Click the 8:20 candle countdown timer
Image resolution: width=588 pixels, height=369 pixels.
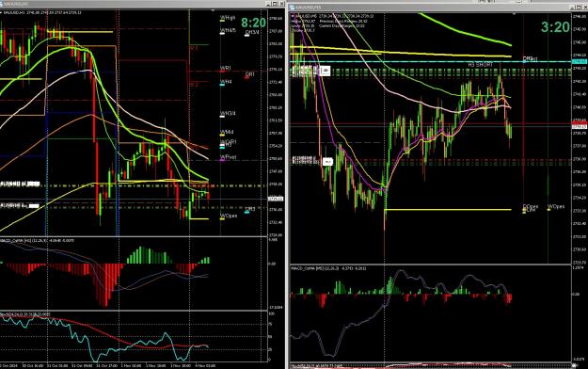[x=253, y=23]
